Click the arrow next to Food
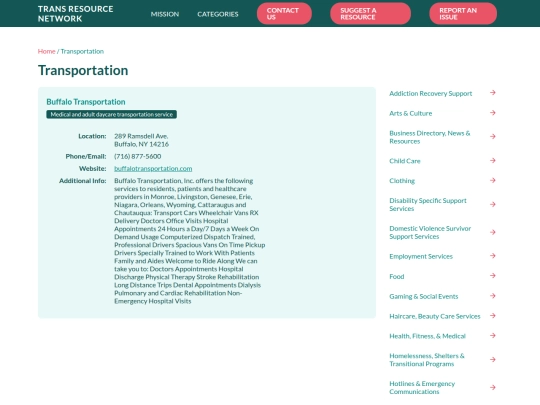The height and width of the screenshot is (405, 540). [493, 276]
